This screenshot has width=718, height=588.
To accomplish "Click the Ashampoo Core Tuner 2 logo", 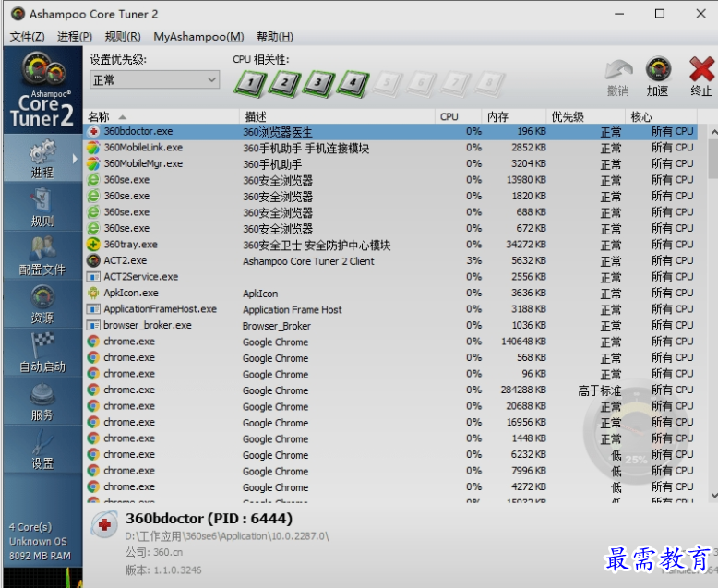I will (42, 90).
